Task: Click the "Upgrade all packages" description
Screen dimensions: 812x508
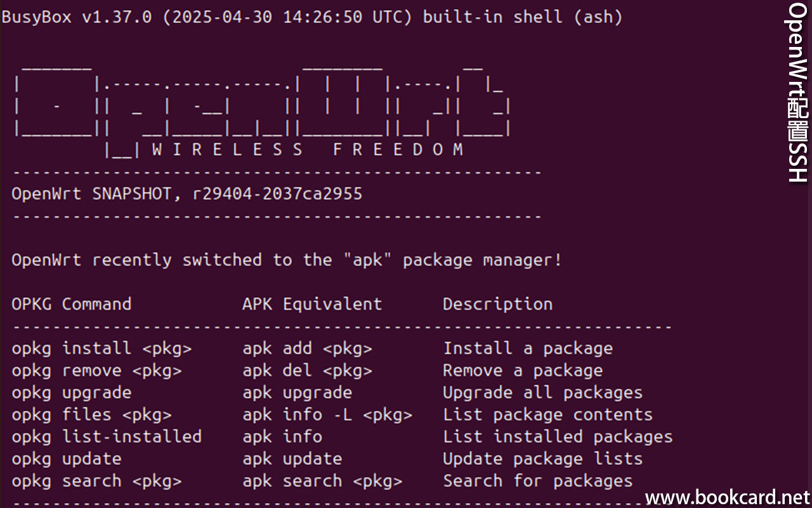Action: (x=542, y=393)
